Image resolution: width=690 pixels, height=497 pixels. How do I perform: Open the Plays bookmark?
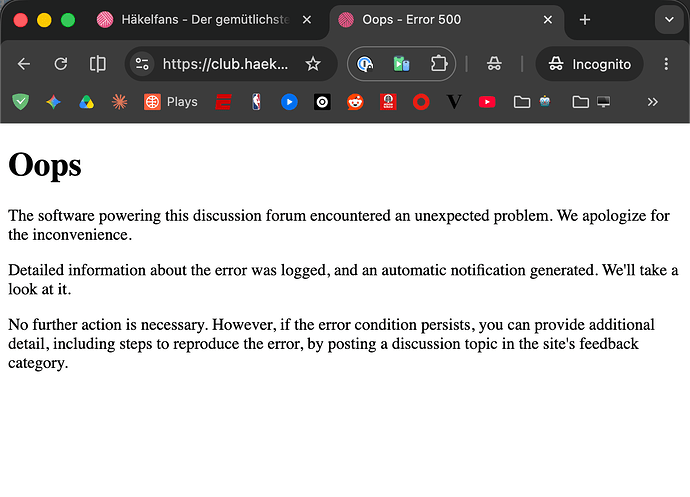pos(171,102)
